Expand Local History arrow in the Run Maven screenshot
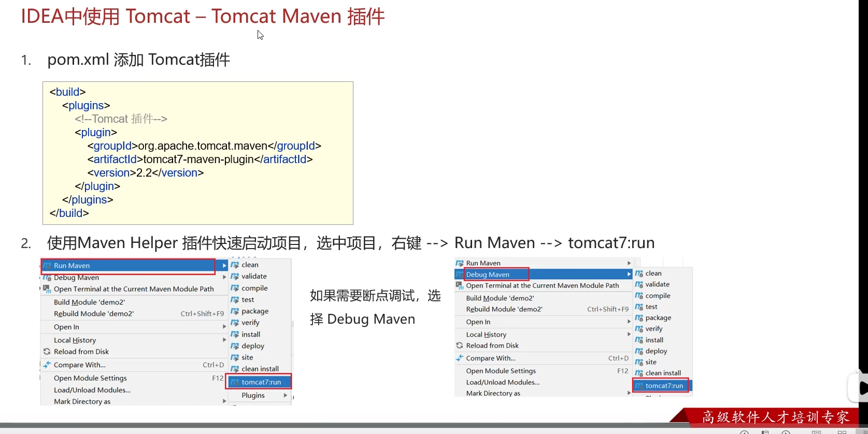 (x=224, y=340)
